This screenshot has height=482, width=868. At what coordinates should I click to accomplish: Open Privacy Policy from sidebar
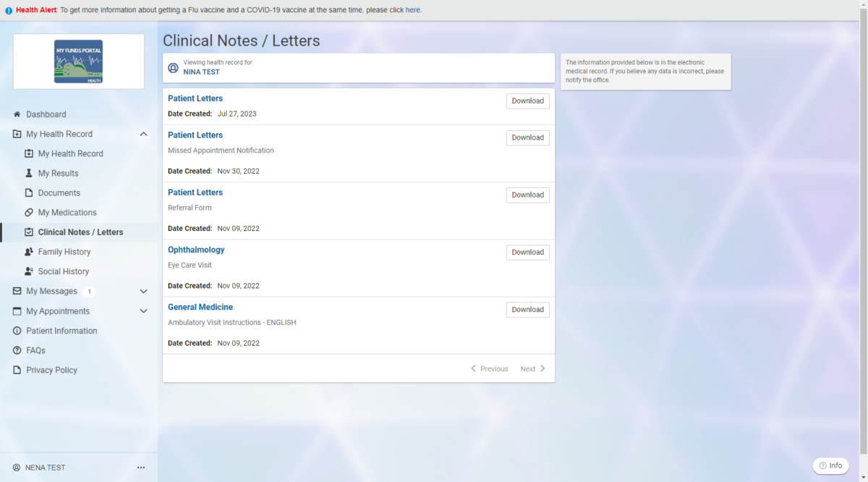(51, 370)
